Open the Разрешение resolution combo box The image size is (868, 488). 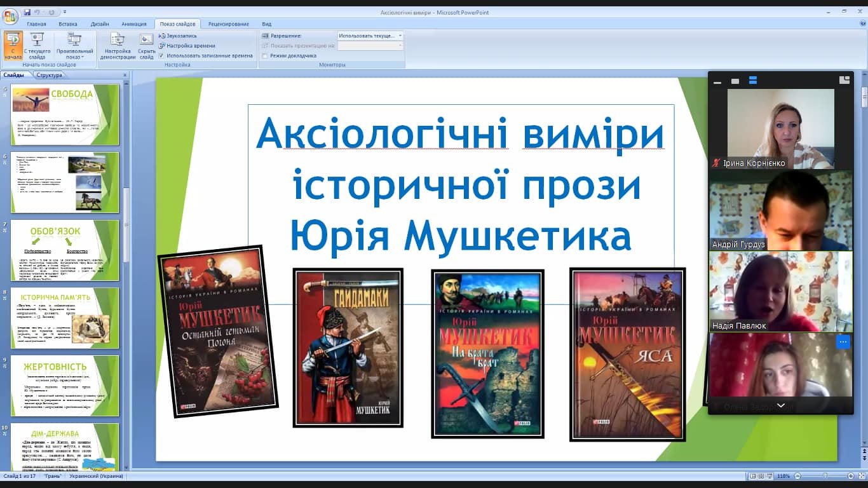point(370,36)
